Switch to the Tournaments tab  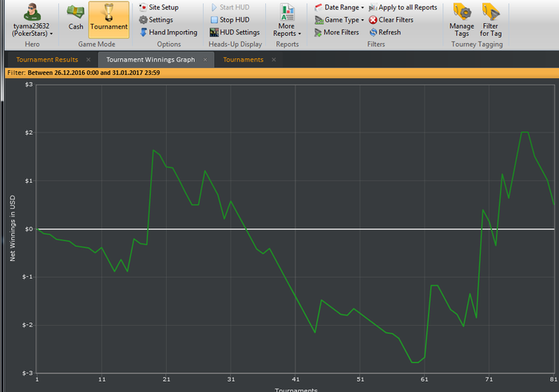(243, 60)
